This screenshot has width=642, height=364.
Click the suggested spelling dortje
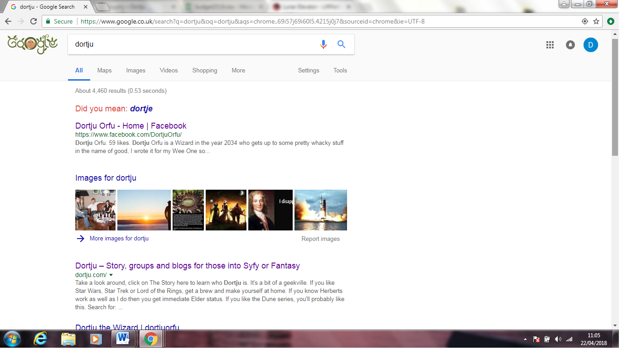pos(141,109)
